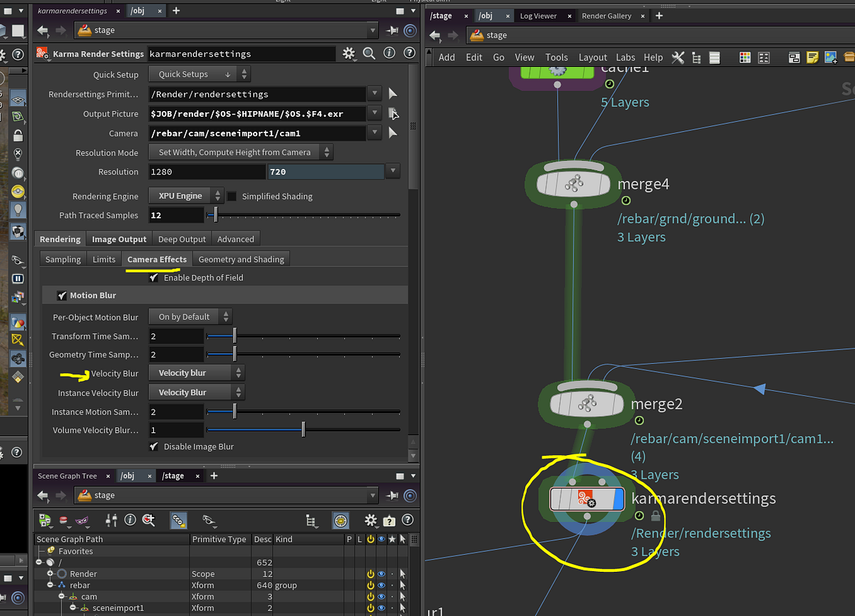The image size is (855, 616).
Task: Switch to the Camera Effects tab
Action: 156,259
